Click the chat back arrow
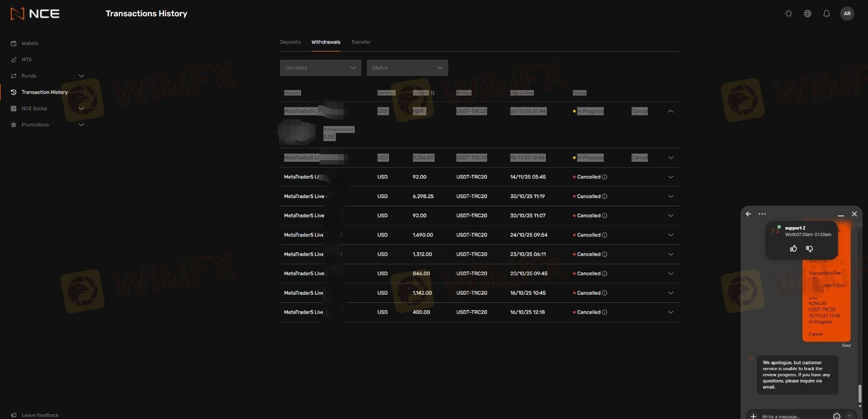Viewport: 868px width, 419px height. [x=749, y=214]
